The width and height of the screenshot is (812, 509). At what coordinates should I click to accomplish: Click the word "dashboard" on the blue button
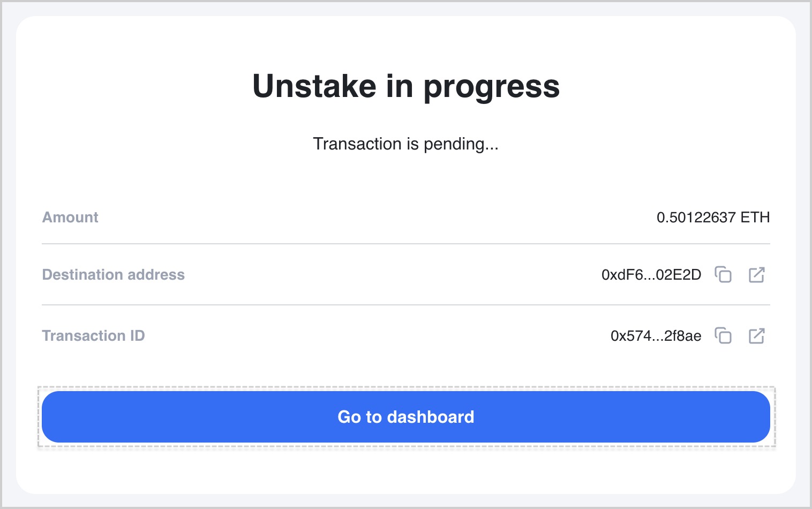click(x=431, y=417)
